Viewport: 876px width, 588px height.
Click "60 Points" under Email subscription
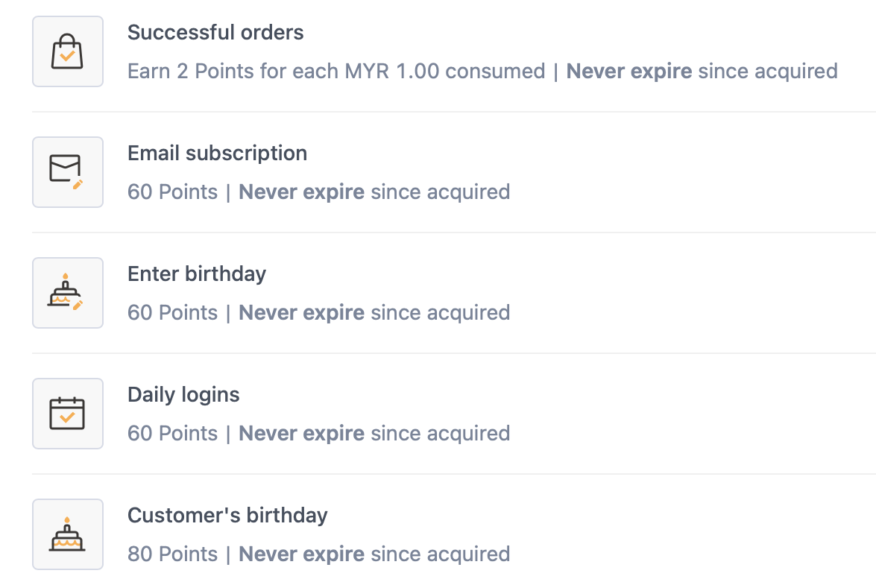(x=172, y=192)
